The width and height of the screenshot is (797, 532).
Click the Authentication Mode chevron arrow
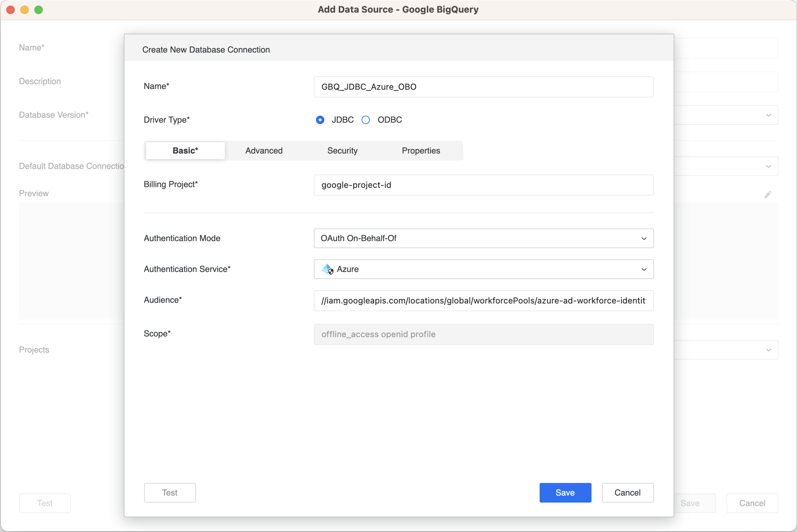pyautogui.click(x=644, y=239)
